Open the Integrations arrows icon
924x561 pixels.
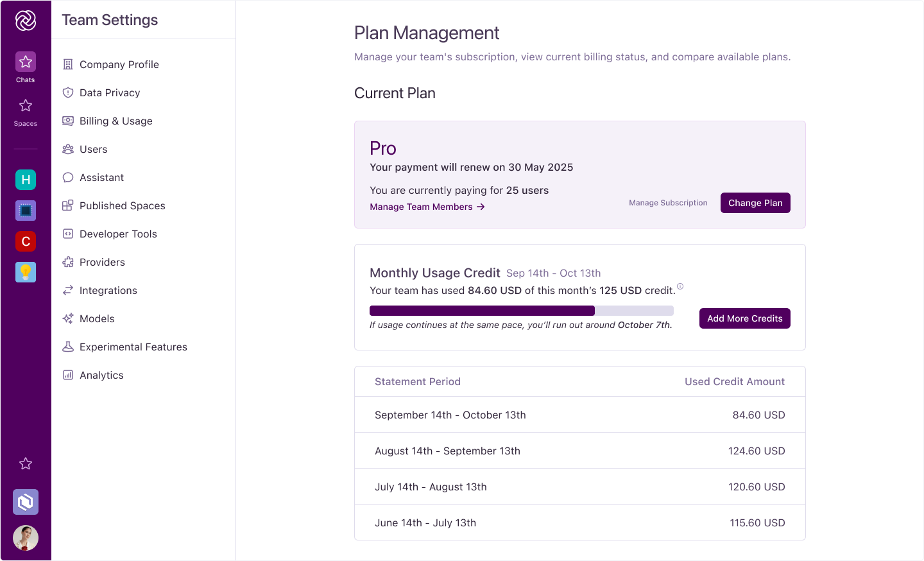click(68, 290)
